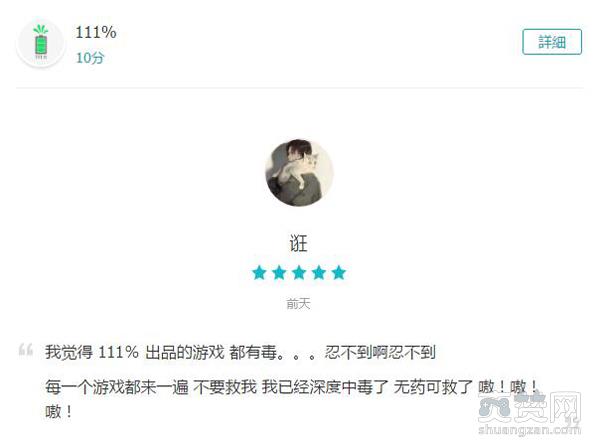The height and width of the screenshot is (448, 600).
Task: Select the third rating star
Action: (x=299, y=273)
